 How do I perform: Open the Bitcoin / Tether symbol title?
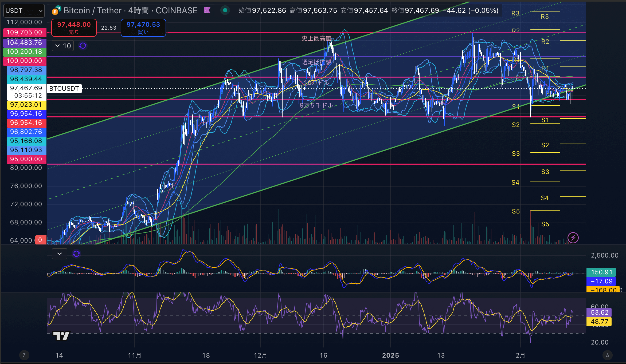(130, 10)
